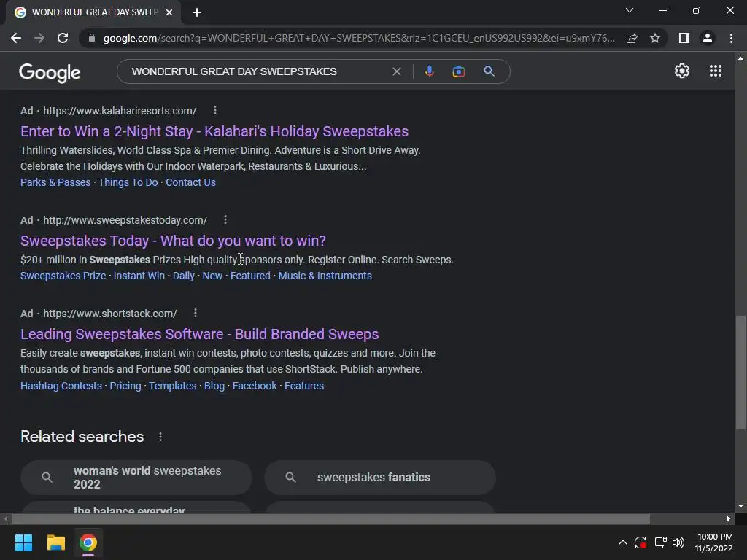Open Chrome three-dot menu
This screenshot has height=560, width=747.
coord(731,38)
